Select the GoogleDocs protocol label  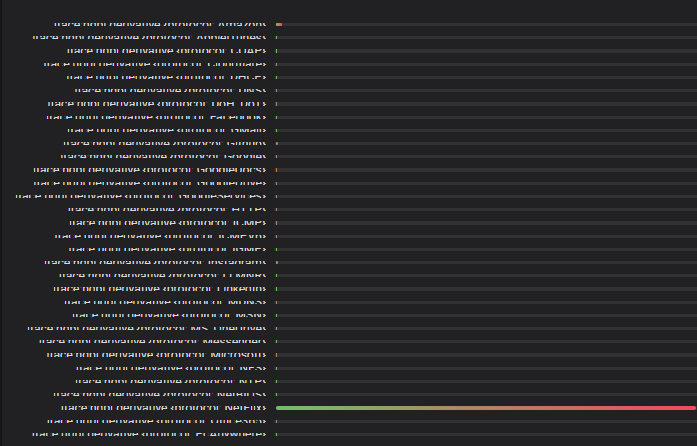[149, 170]
